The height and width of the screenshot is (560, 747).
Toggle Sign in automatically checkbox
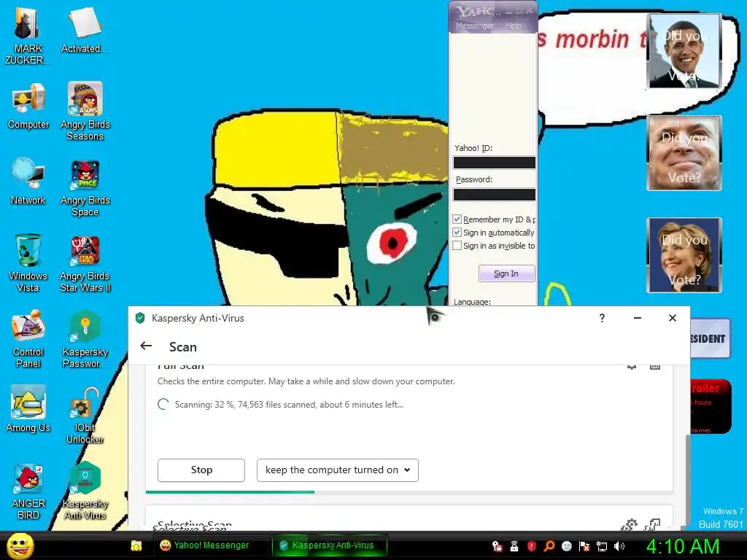457,233
